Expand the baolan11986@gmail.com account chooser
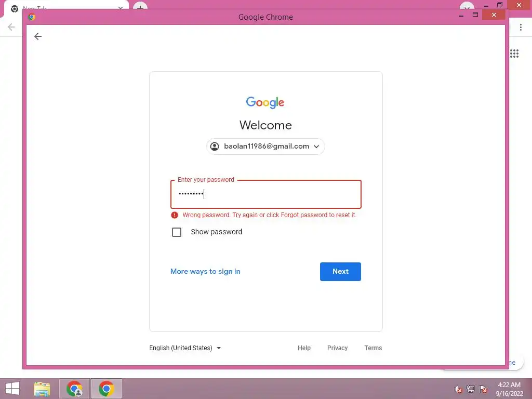 coord(265,146)
